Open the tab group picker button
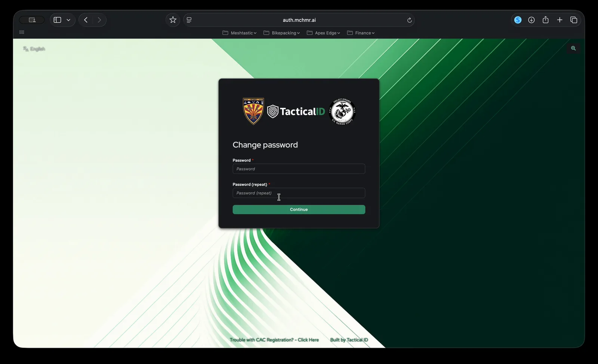This screenshot has width=598, height=364. click(32, 20)
